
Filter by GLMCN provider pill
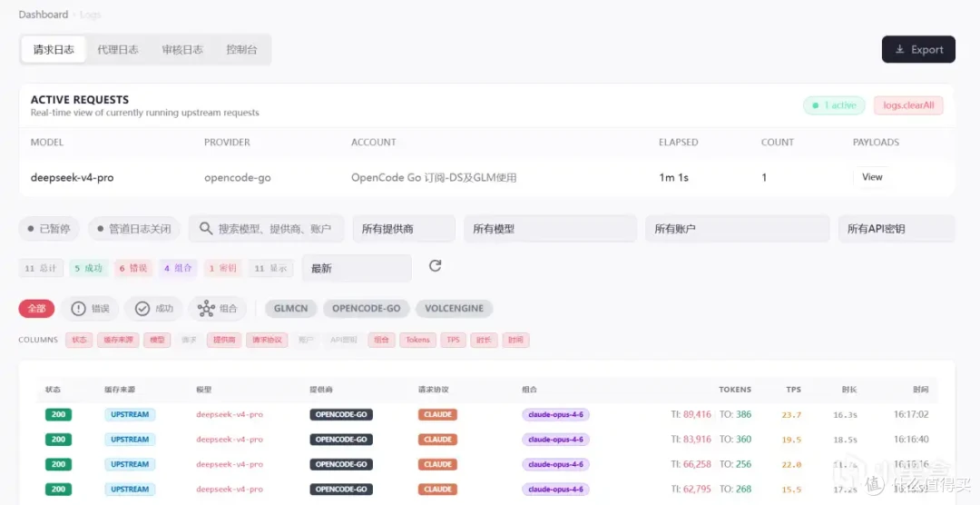pyautogui.click(x=291, y=309)
